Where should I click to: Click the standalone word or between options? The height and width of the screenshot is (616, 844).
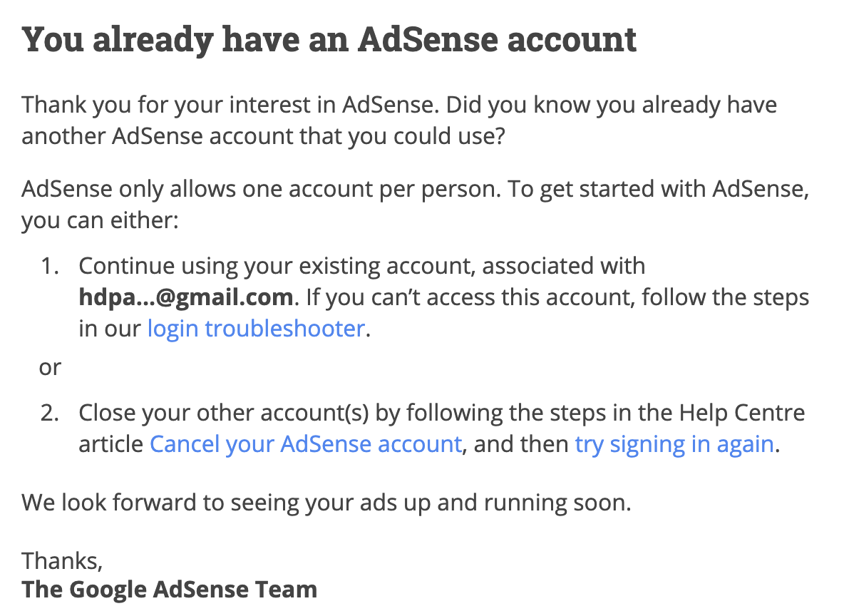(x=50, y=368)
